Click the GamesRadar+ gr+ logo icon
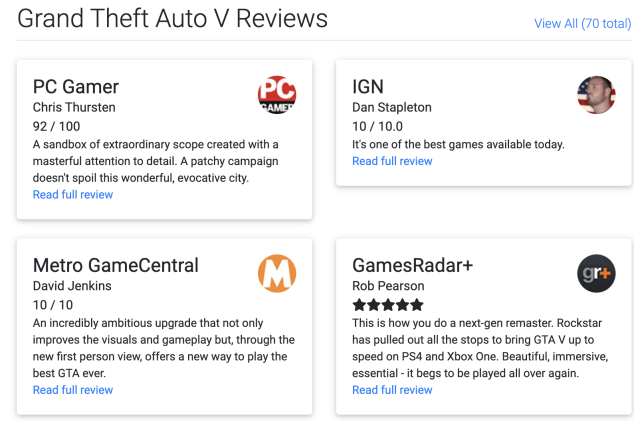The image size is (634, 421). pyautogui.click(x=596, y=273)
